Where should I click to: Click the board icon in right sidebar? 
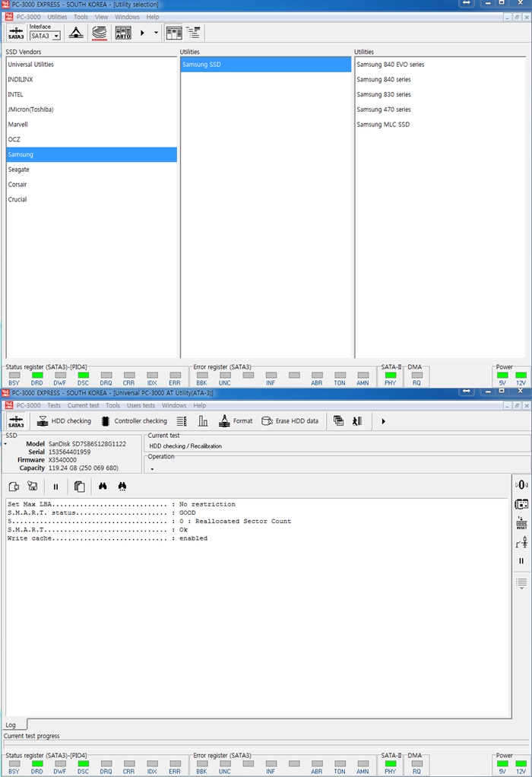[x=521, y=504]
